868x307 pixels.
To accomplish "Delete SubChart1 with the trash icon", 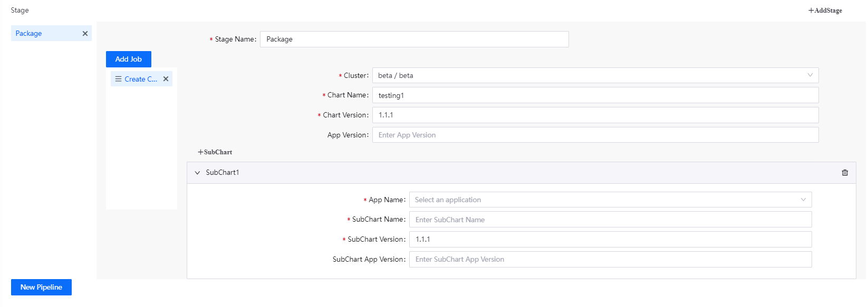I will point(845,173).
